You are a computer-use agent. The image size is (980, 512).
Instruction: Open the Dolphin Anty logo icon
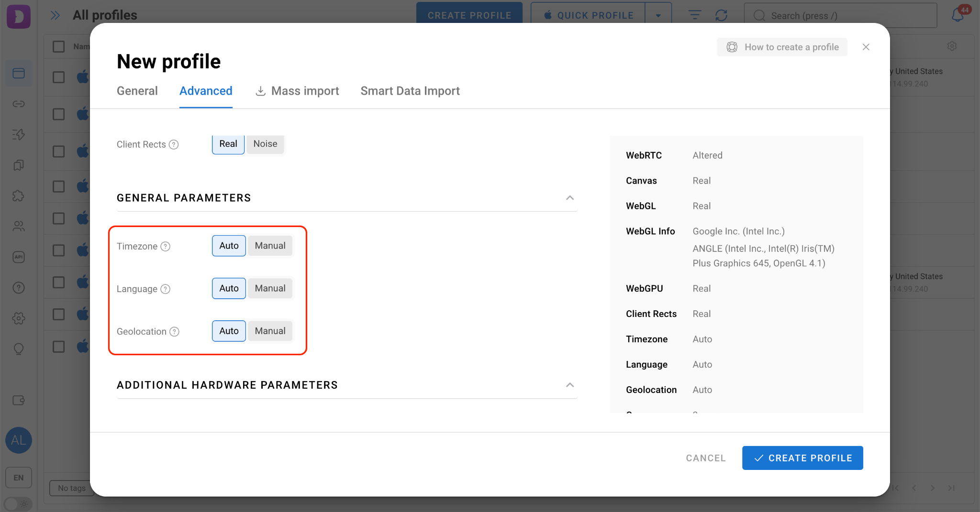tap(19, 16)
